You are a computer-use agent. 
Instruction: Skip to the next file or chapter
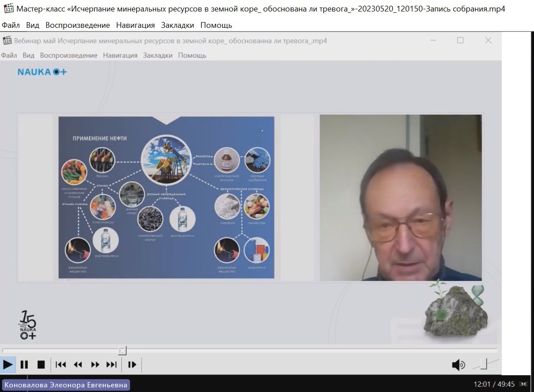[112, 365]
